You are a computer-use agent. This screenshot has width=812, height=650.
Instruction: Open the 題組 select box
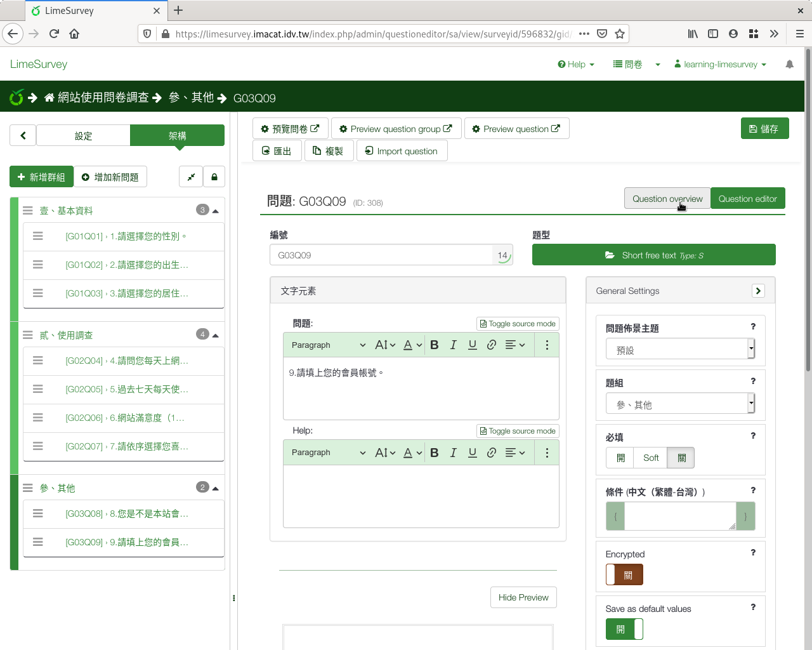pyautogui.click(x=680, y=403)
